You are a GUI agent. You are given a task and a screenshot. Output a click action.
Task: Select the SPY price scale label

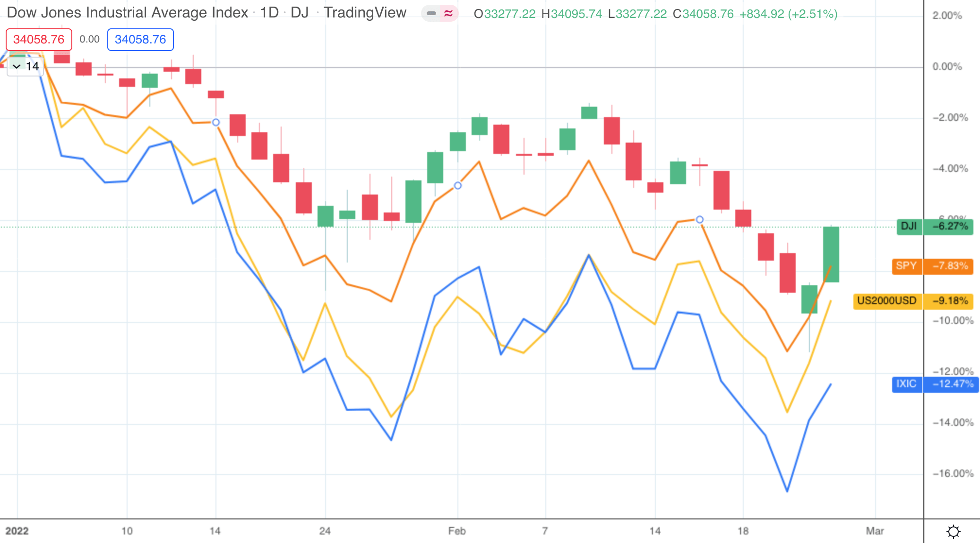click(x=906, y=266)
